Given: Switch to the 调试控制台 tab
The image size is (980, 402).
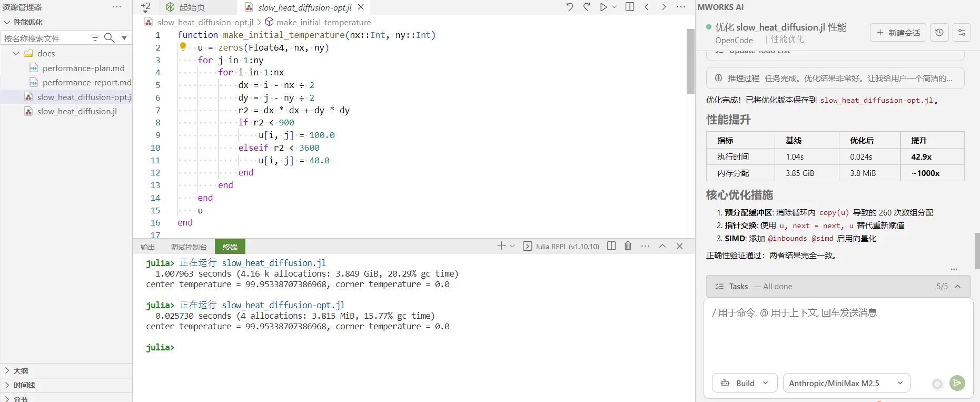Looking at the screenshot, I should point(189,247).
